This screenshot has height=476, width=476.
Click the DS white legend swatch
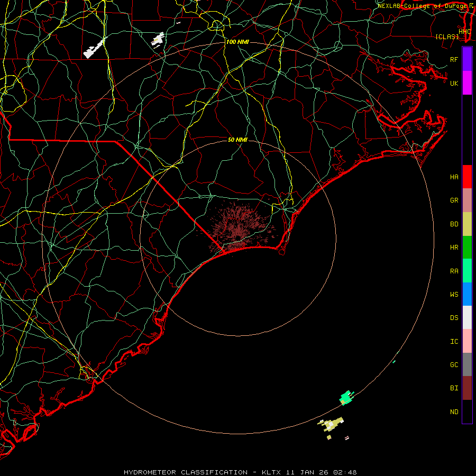(467, 317)
